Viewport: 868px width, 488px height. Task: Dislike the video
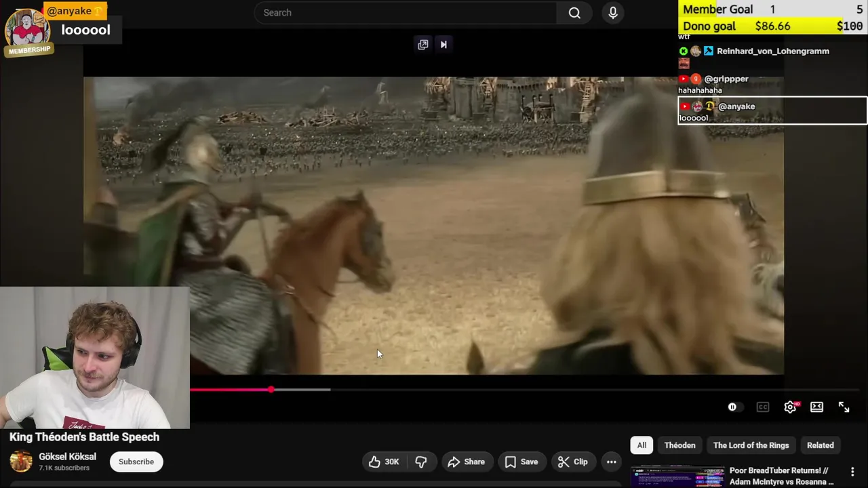click(421, 462)
